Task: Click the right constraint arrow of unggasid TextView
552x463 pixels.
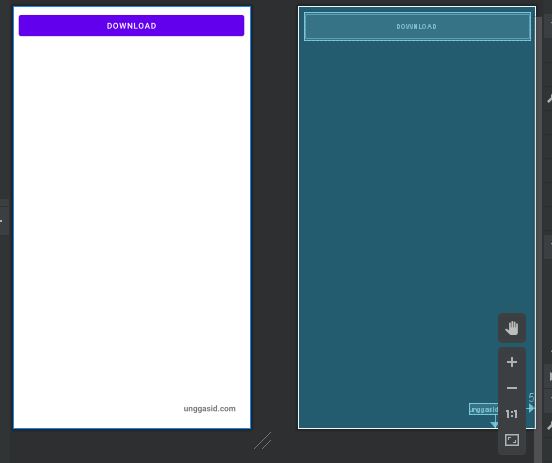Action: 530,408
